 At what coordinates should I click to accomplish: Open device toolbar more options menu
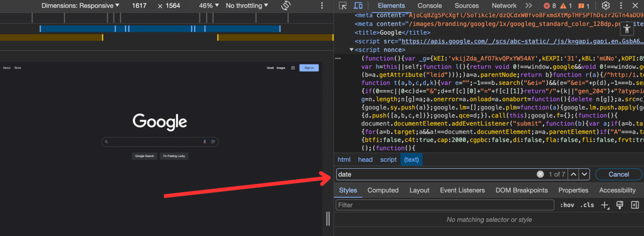(x=322, y=5)
